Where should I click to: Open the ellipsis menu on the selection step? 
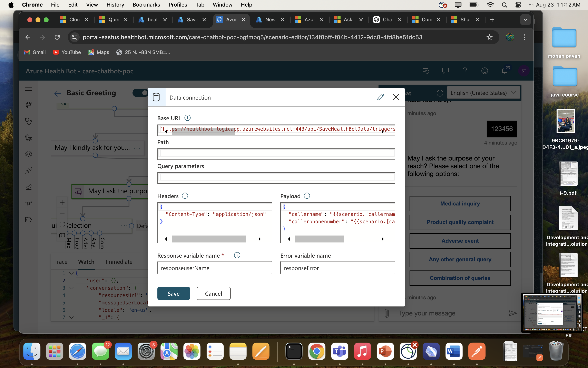click(x=124, y=226)
